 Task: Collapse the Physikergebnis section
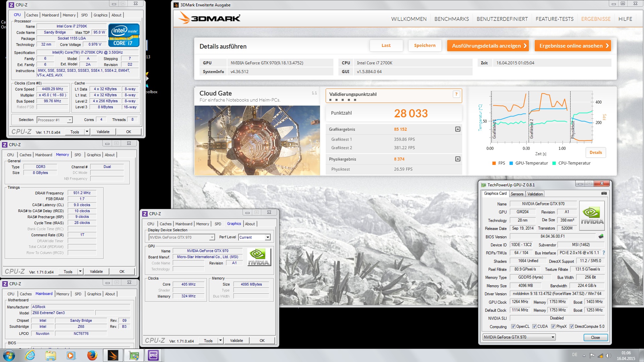click(x=458, y=159)
